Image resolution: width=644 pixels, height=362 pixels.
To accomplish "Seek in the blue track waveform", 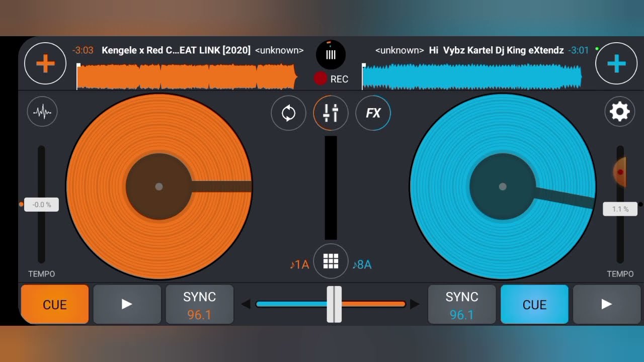I will click(x=472, y=76).
